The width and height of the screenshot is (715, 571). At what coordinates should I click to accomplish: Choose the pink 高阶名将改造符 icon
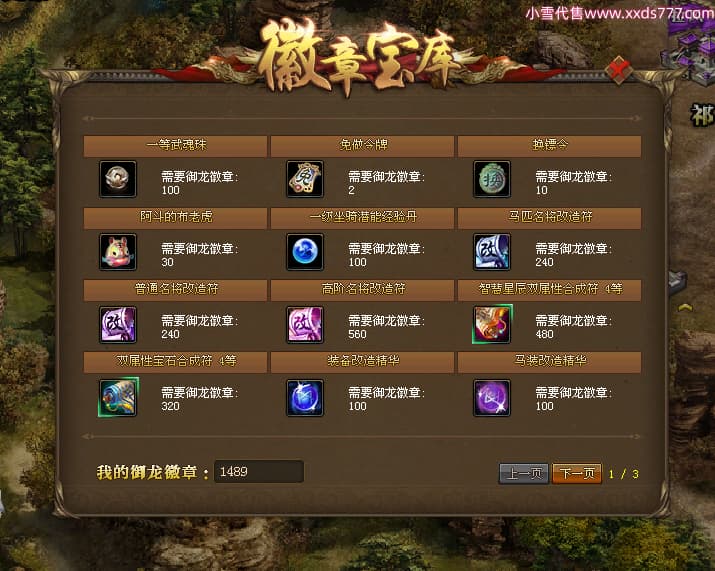305,325
